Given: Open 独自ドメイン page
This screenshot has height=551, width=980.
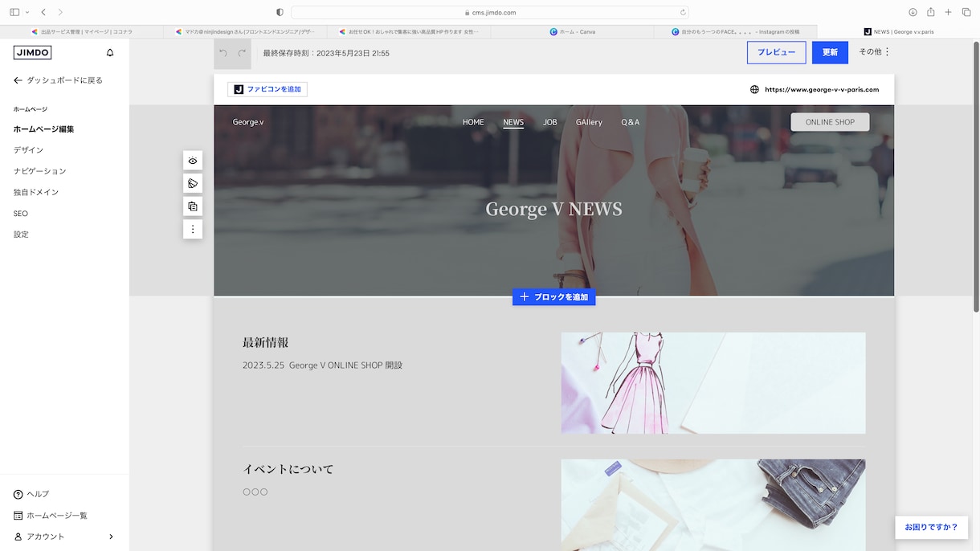Looking at the screenshot, I should (36, 193).
